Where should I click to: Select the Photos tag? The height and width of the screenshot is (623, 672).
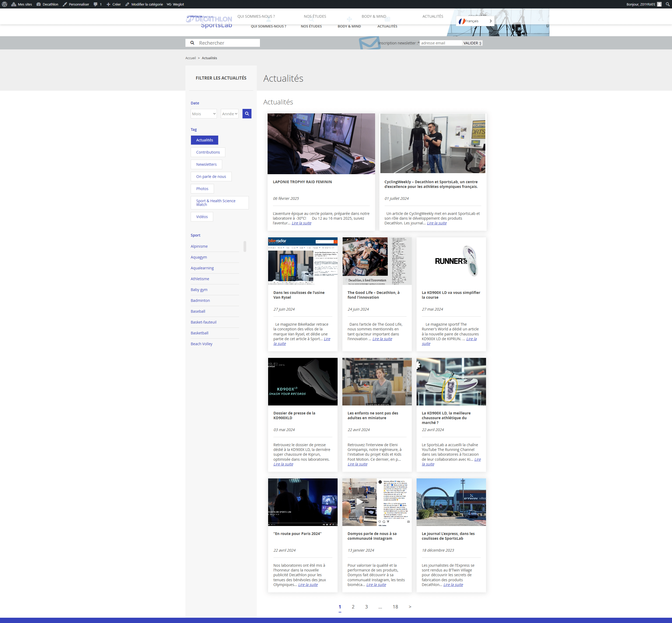tap(202, 189)
